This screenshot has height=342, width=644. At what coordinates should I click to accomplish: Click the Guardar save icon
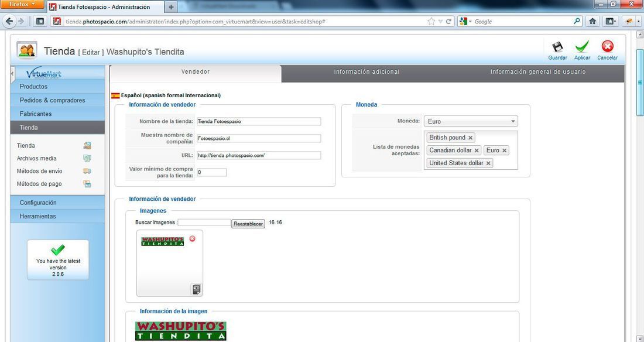click(x=557, y=47)
